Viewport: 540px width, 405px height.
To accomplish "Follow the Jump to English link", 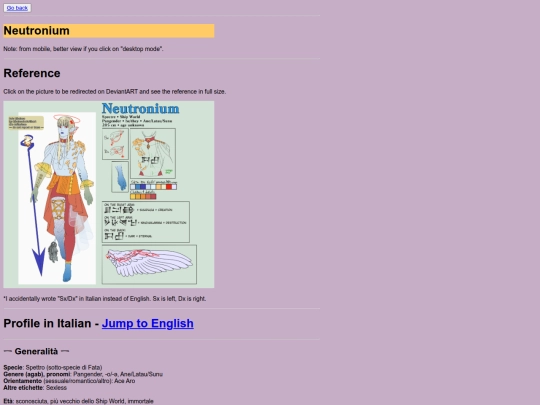I will coord(147,323).
